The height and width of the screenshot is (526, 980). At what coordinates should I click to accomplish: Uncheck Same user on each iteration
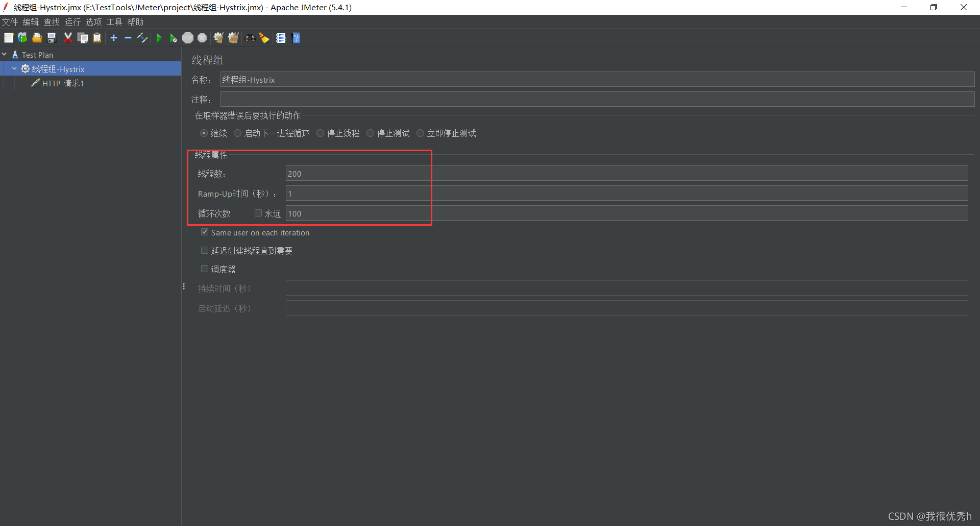click(x=205, y=232)
